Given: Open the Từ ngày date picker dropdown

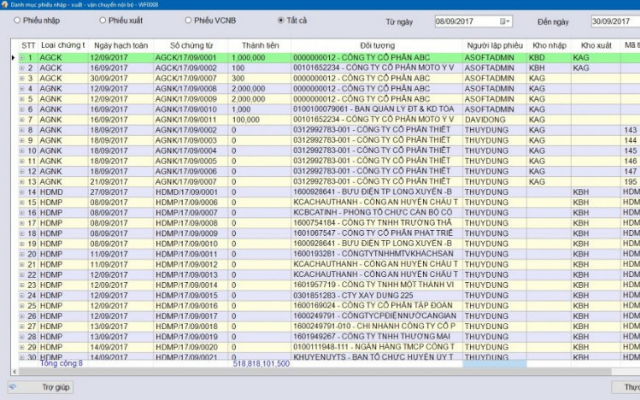Looking at the screenshot, I should coord(506,21).
